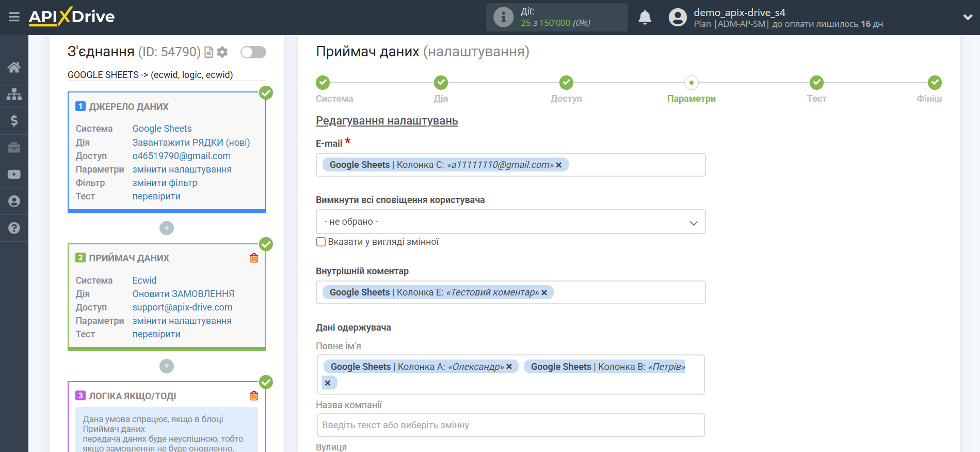
Task: Delete the Логіка якщо/тоді block
Action: coord(254,396)
